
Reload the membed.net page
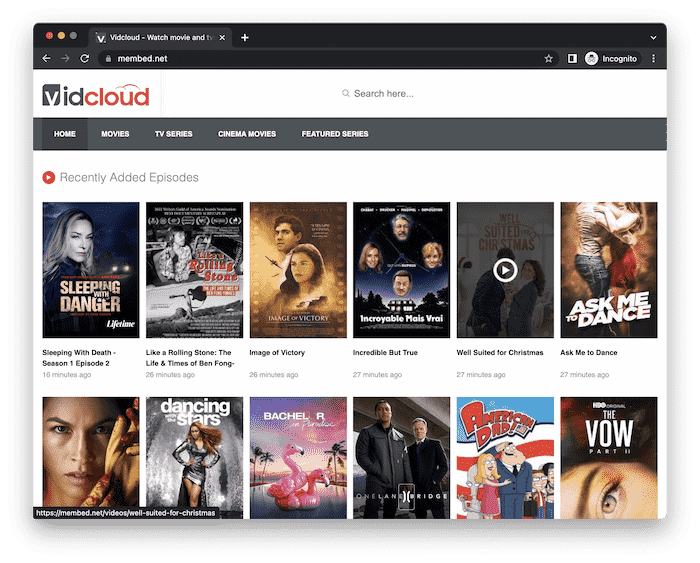84,58
